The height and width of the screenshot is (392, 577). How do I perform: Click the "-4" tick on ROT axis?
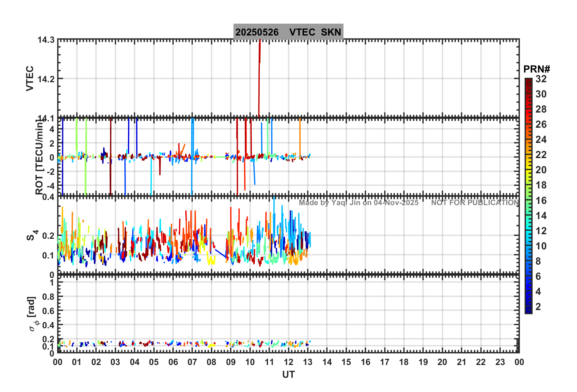51,186
